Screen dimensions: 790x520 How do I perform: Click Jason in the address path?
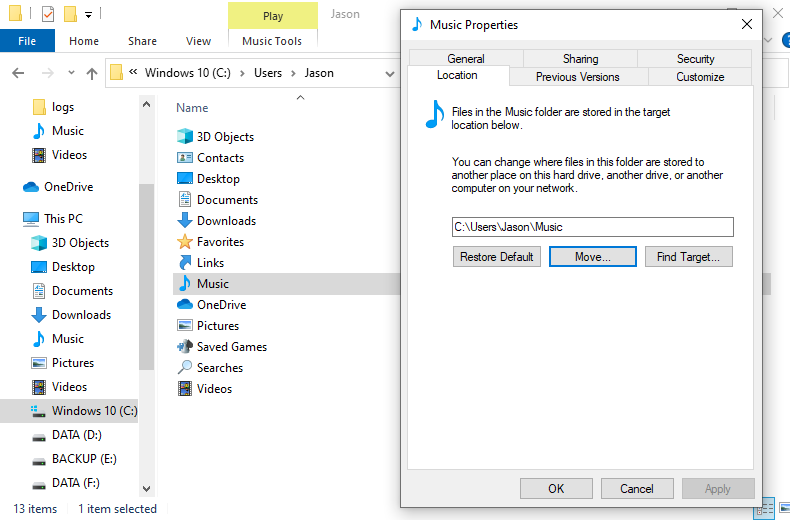pyautogui.click(x=319, y=73)
